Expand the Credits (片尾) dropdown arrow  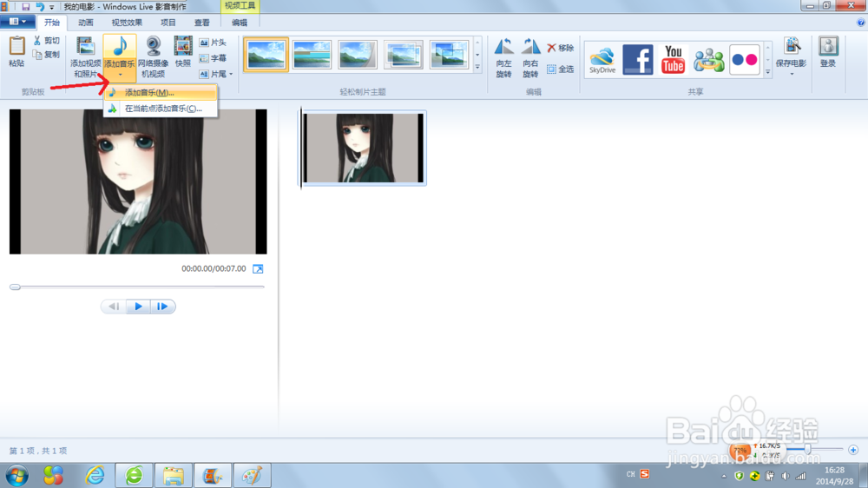[231, 74]
